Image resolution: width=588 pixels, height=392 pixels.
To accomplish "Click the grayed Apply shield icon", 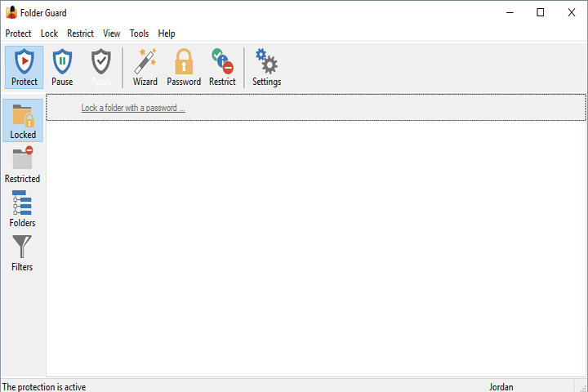I will click(x=101, y=68).
